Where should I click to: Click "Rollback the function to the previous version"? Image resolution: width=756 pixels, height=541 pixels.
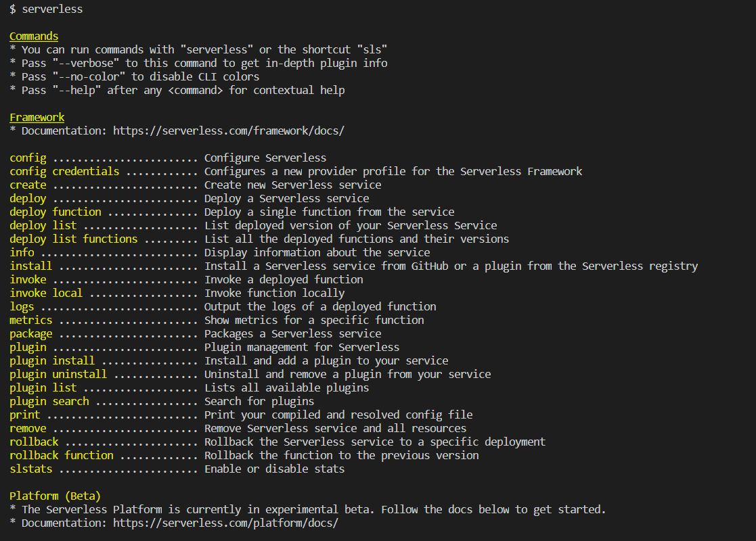coord(342,454)
